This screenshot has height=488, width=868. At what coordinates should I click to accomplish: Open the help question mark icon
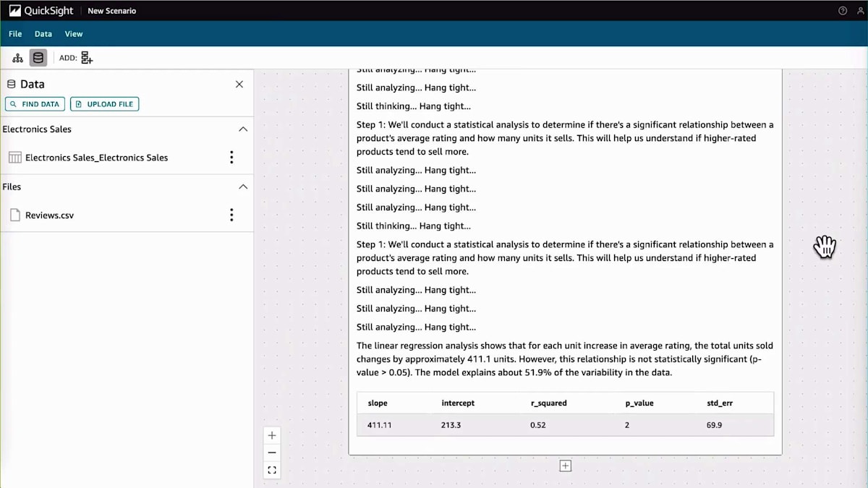tap(843, 11)
